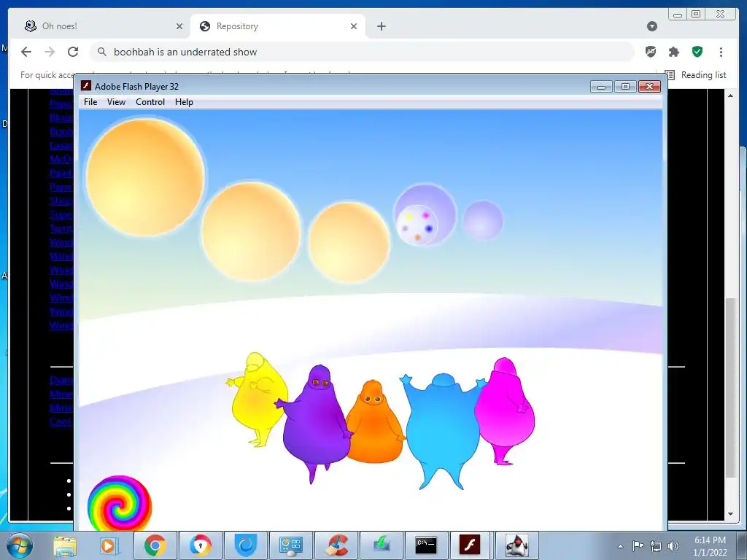This screenshot has height=560, width=747.
Task: Open Windows Media Player from taskbar
Action: pos(108,545)
